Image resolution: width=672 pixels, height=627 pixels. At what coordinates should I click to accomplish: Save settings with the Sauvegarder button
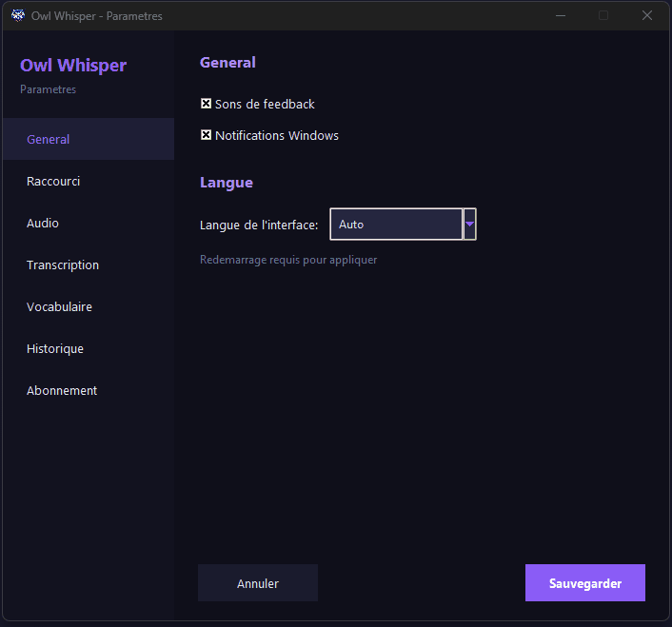point(584,583)
